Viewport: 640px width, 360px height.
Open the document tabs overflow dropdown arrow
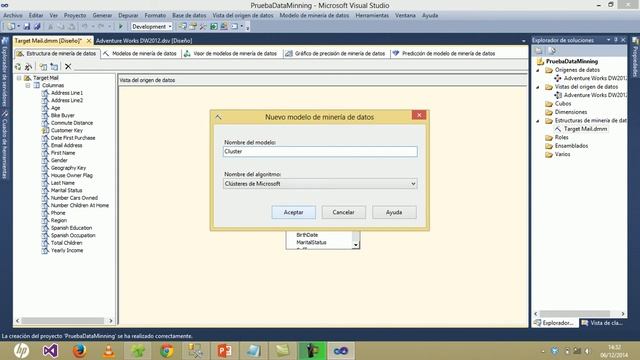coord(524,41)
